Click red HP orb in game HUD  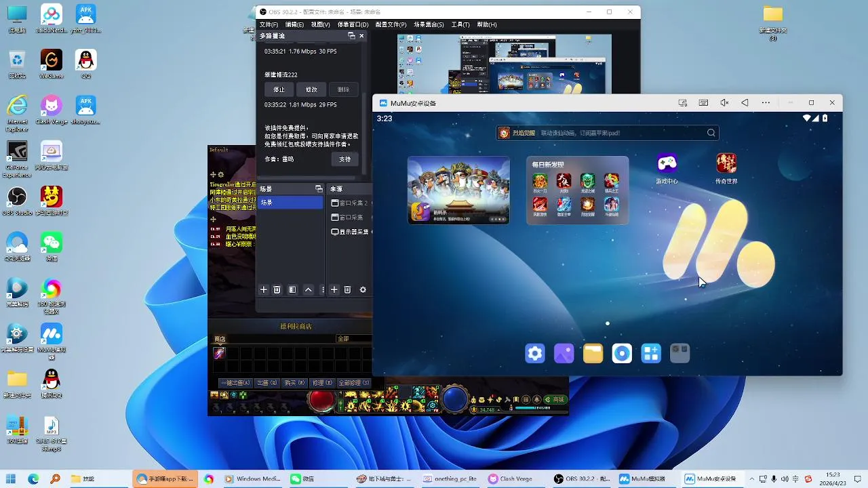pyautogui.click(x=321, y=399)
